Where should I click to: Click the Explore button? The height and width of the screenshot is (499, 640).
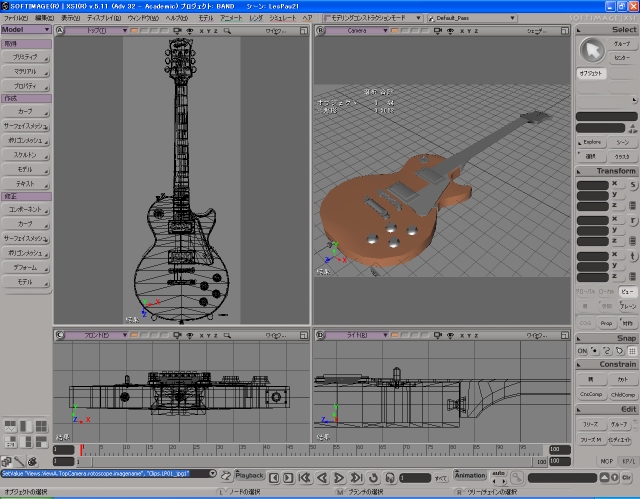pyautogui.click(x=592, y=142)
